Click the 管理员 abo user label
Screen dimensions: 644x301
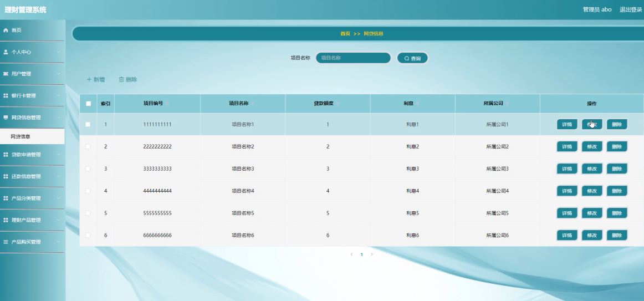pos(597,9)
